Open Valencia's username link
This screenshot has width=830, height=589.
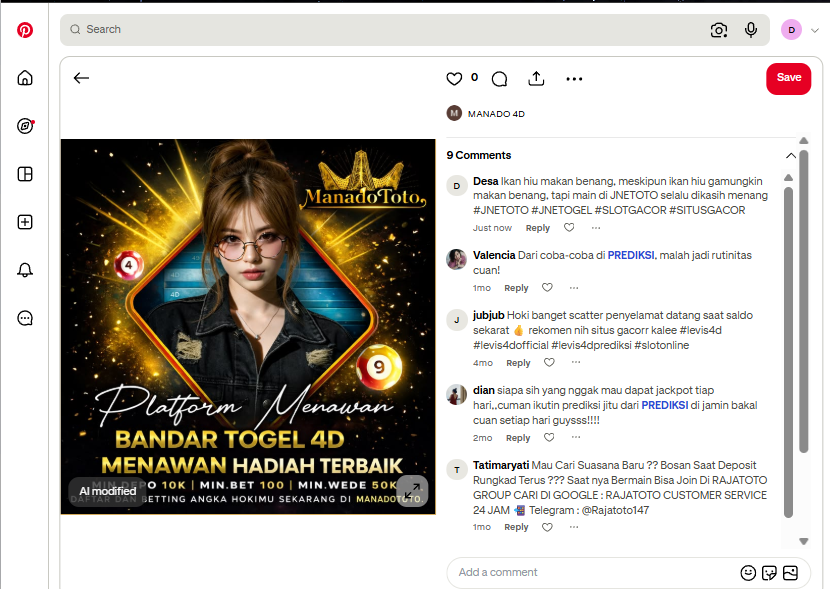pos(494,255)
